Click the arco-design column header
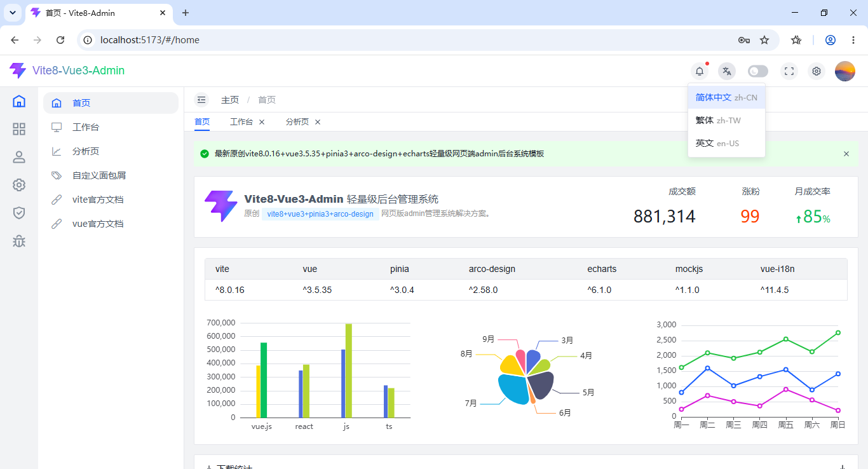The height and width of the screenshot is (469, 868). point(492,269)
